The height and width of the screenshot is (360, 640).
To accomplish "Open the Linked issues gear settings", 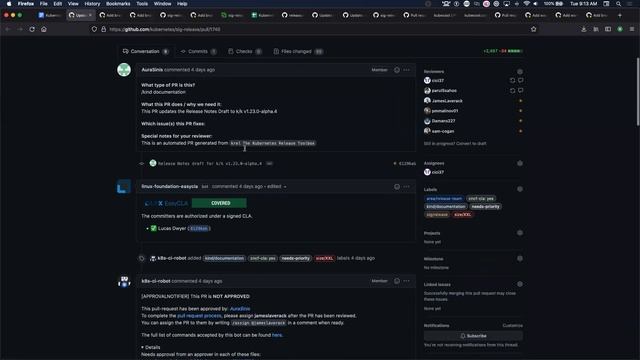I will click(x=520, y=284).
